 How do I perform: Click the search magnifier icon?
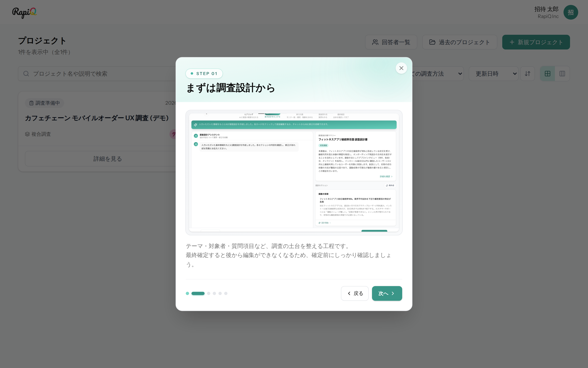pos(26,74)
